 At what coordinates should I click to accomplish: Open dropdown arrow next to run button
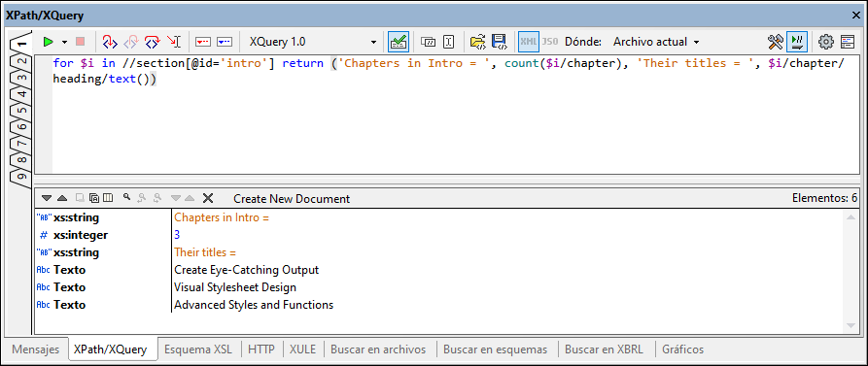click(64, 42)
